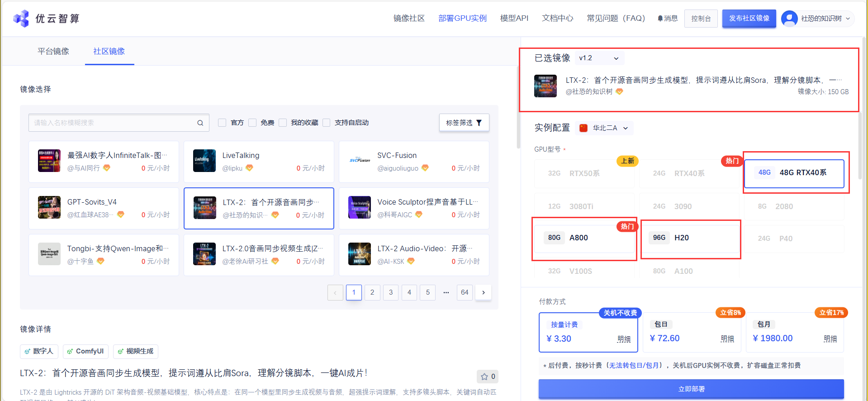Open the v1.2 version dropdown
The width and height of the screenshot is (868, 401).
click(x=599, y=58)
